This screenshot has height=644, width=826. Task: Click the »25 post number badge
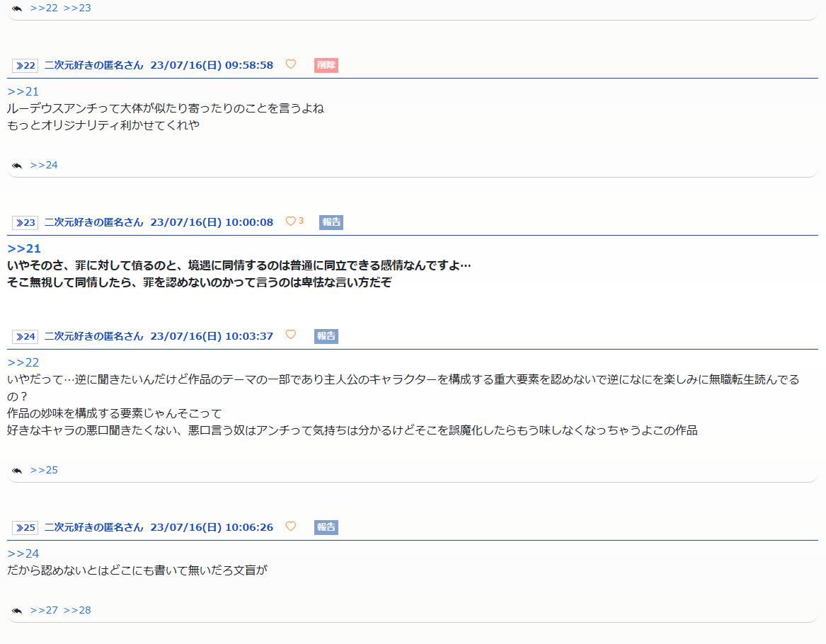click(25, 527)
